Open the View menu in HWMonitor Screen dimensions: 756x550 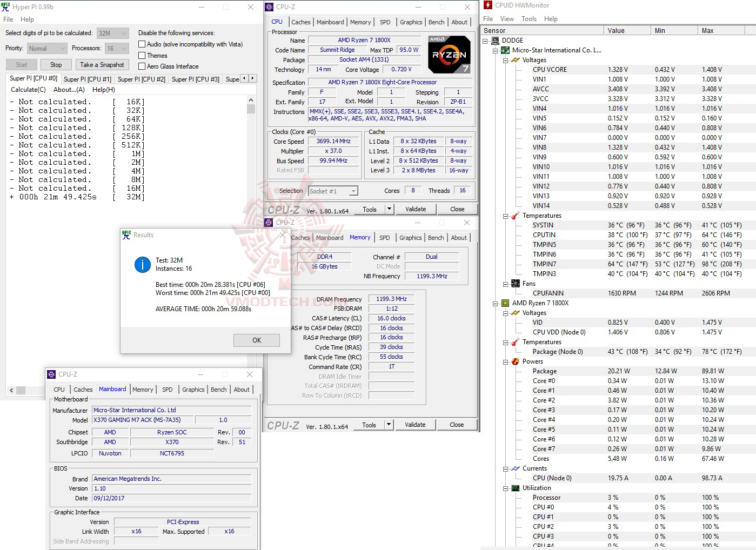pos(507,19)
